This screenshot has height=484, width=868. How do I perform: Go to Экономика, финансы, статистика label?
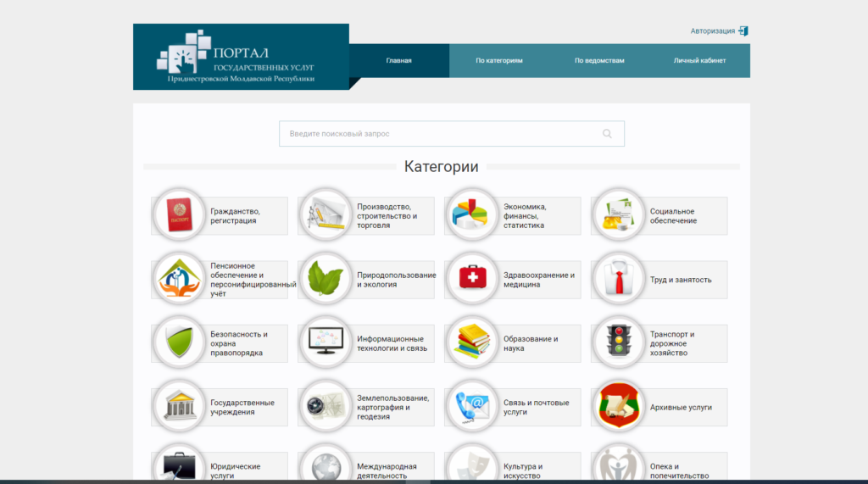(525, 216)
